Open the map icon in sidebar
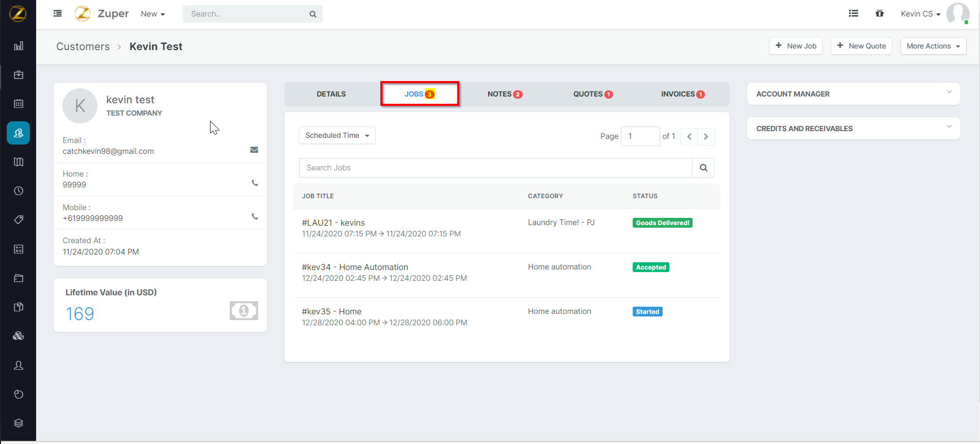 (19, 162)
